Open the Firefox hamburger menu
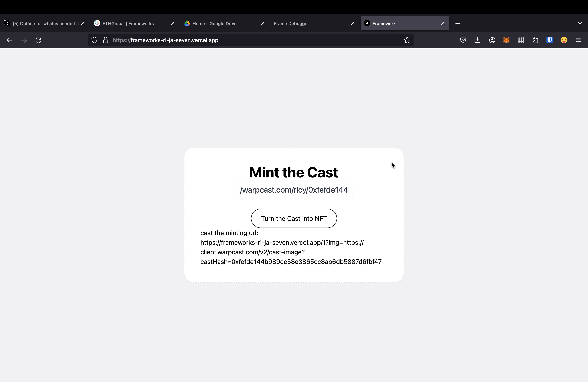 [578, 40]
